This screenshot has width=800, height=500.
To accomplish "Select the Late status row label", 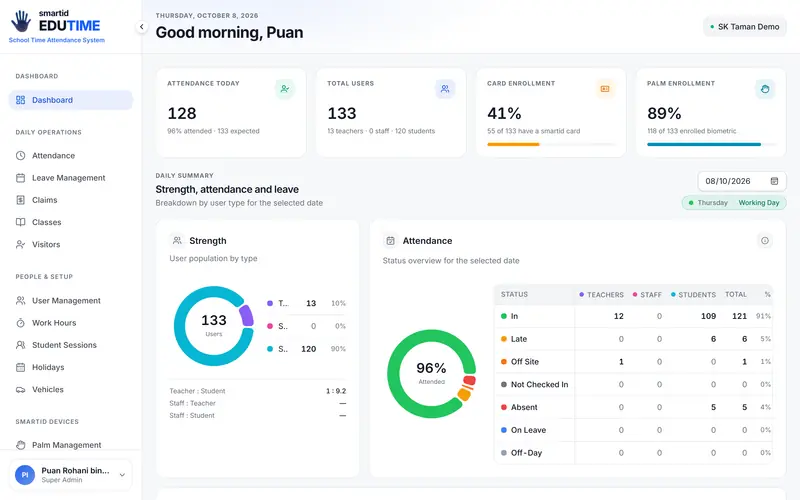I will coord(519,339).
